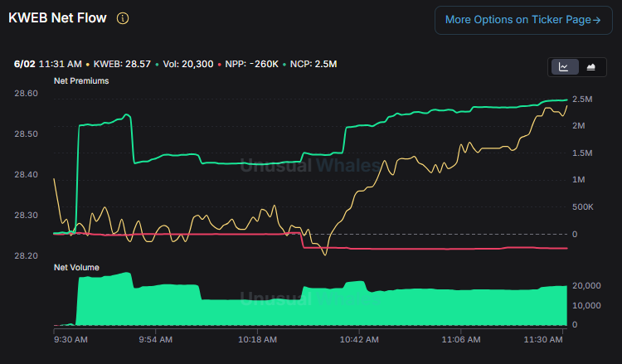Click the green NCP line's right end
This screenshot has width=622, height=364.
point(566,100)
